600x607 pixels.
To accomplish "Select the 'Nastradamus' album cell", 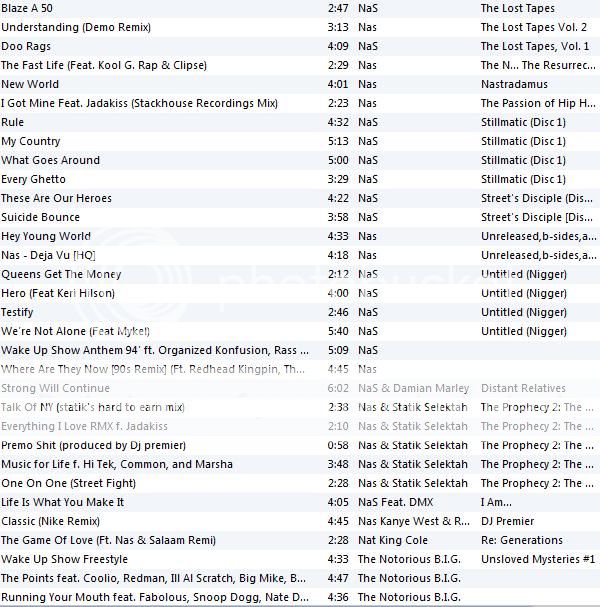I will click(x=514, y=84).
